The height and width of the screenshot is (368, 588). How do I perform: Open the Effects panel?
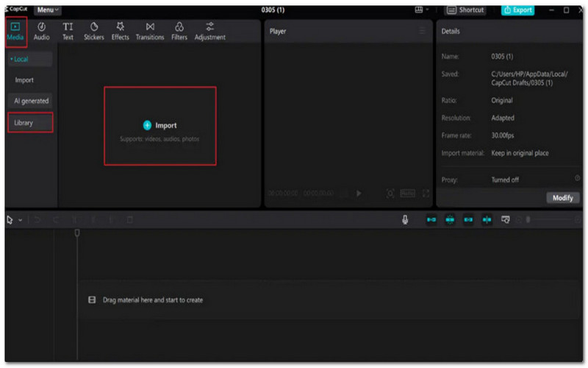120,30
